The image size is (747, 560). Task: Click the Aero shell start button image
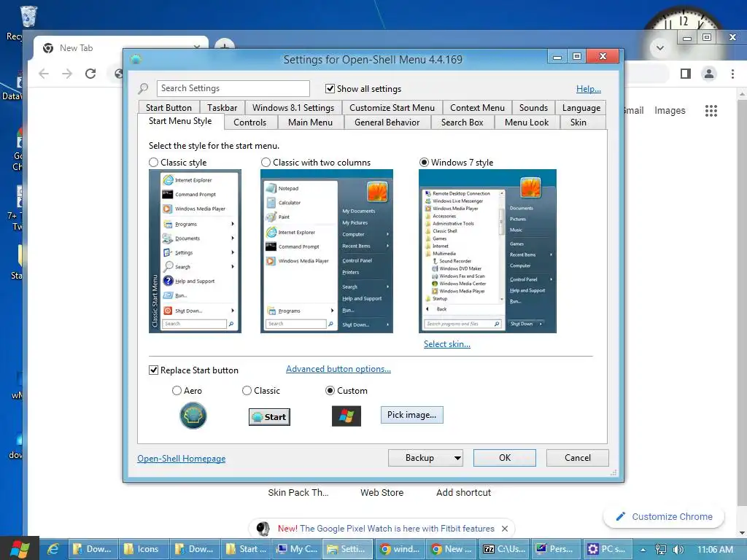[x=193, y=415]
